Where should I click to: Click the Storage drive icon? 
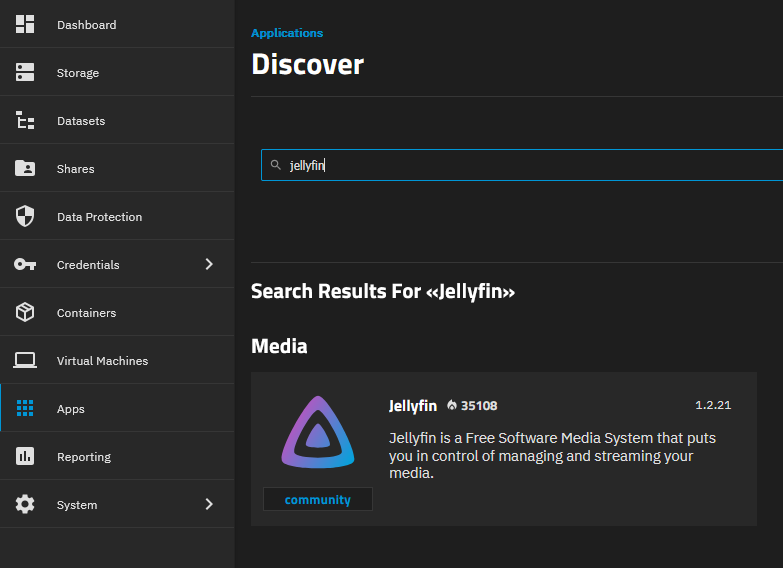(x=25, y=72)
